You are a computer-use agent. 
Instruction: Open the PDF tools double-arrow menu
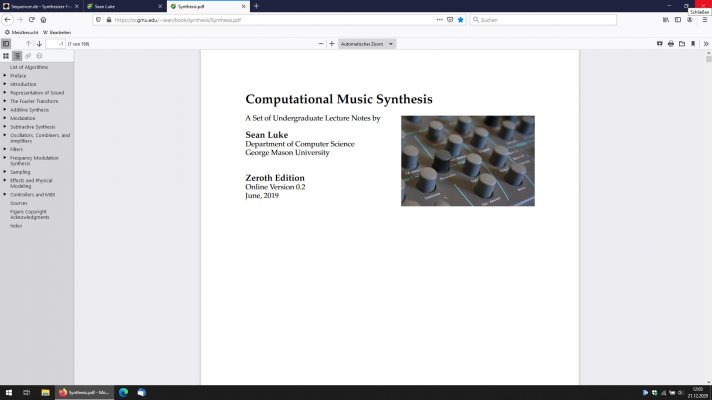(x=706, y=44)
